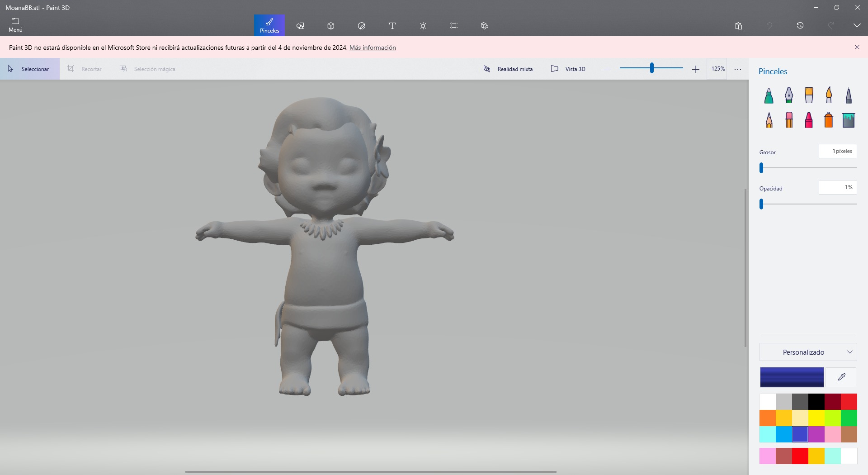Select the Watercolor brush

pos(829,95)
